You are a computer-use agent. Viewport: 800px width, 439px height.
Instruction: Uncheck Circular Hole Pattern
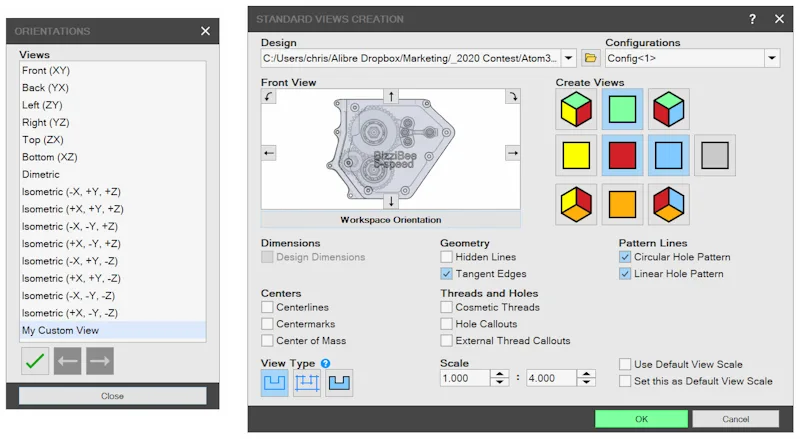(x=625, y=257)
